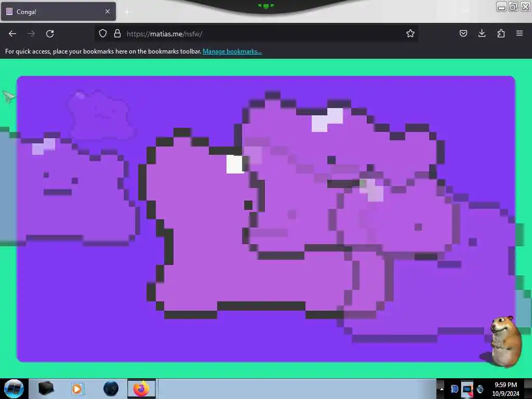Viewport: 532px width, 399px height.
Task: Go back to the previous page
Action: (x=12, y=34)
